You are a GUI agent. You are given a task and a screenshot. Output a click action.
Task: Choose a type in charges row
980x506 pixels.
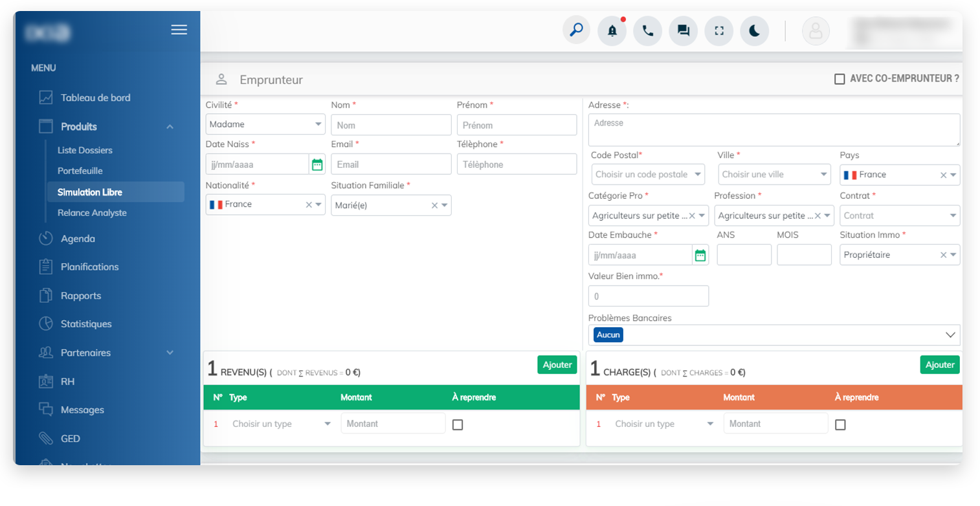click(665, 424)
